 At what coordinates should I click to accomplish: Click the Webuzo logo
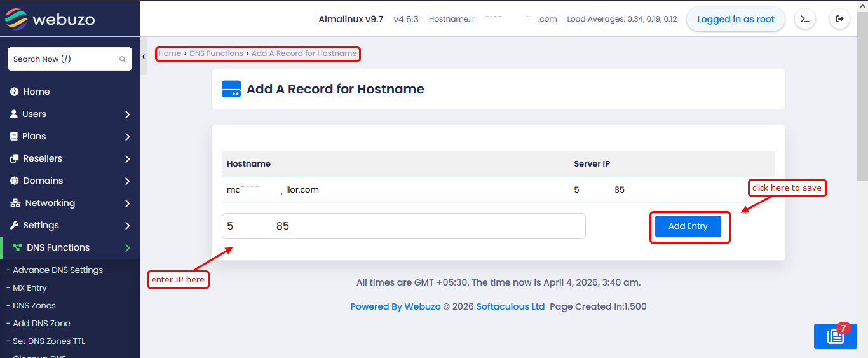coord(50,19)
